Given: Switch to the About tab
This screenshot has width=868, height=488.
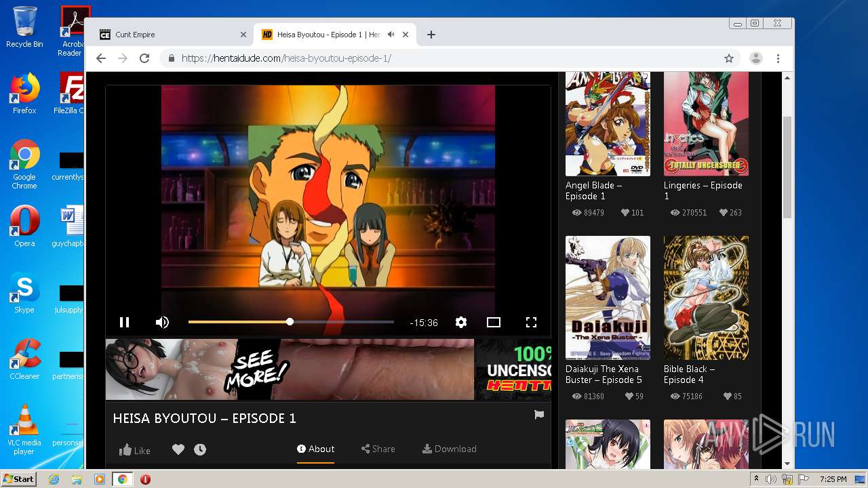Looking at the screenshot, I should click(316, 449).
